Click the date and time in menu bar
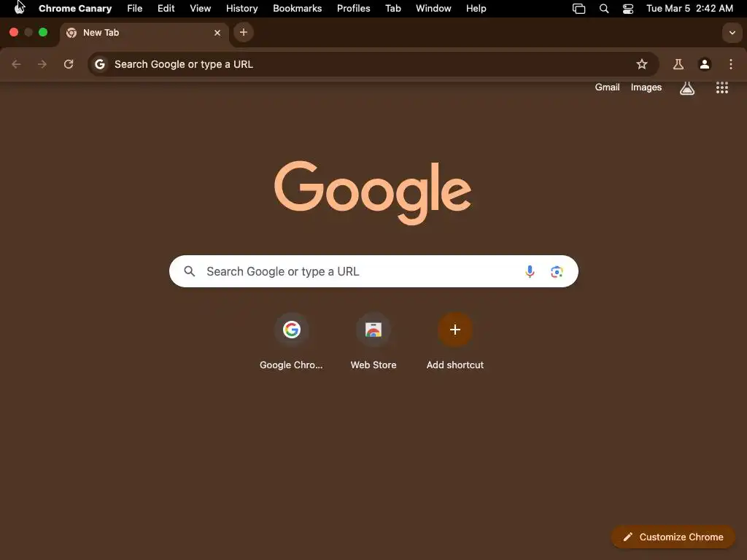Screen dimensions: 747x560 689,8
